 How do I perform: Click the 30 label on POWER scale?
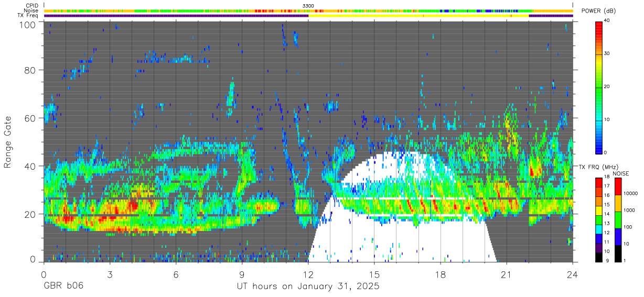[607, 53]
